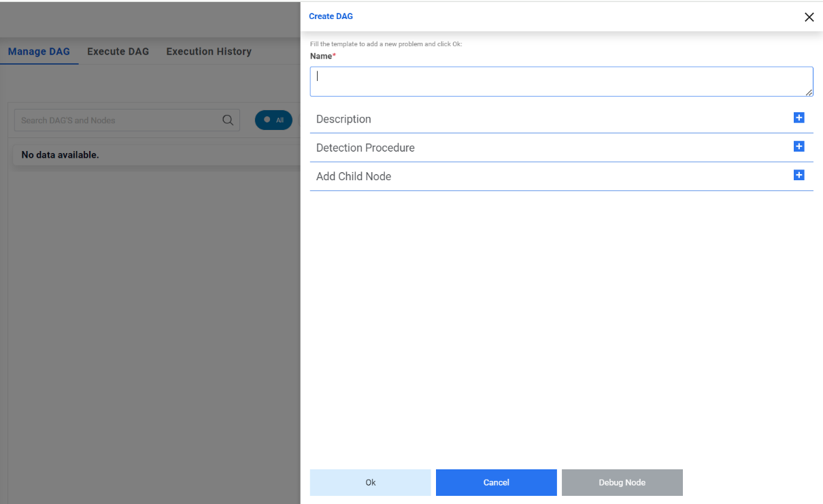The height and width of the screenshot is (504, 823).
Task: Go to the Execution History tab
Action: pyautogui.click(x=209, y=52)
